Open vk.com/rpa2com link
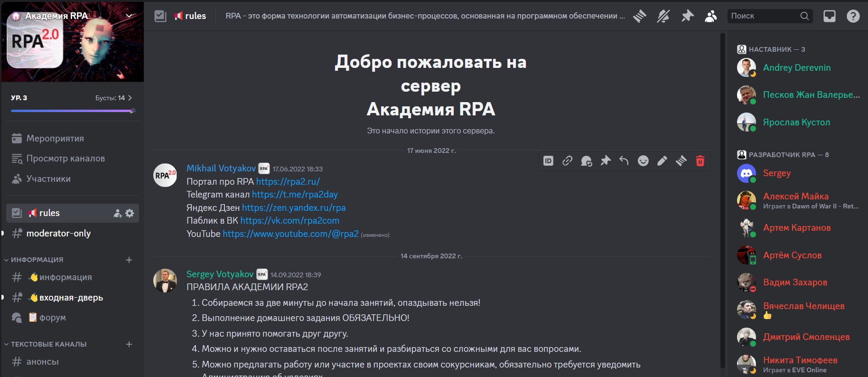868x377 pixels. coord(290,220)
